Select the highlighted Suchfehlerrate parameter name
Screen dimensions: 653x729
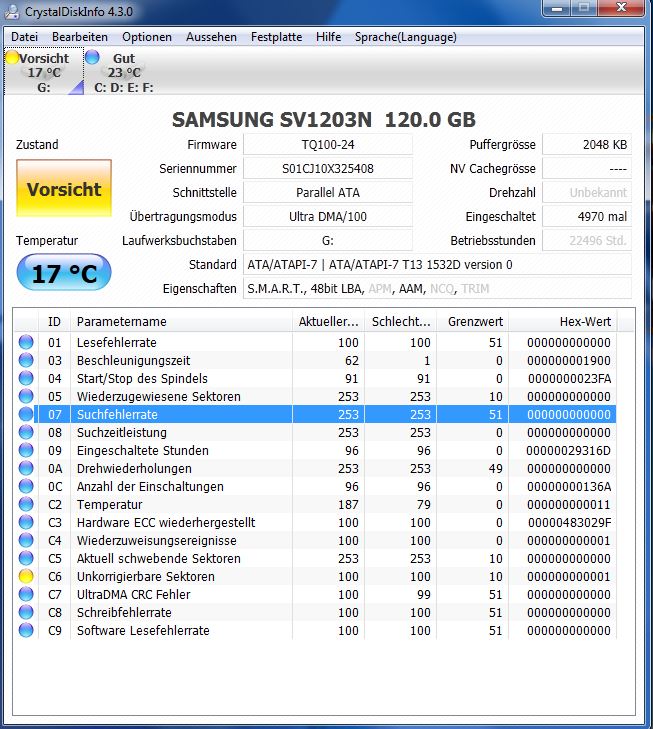117,415
